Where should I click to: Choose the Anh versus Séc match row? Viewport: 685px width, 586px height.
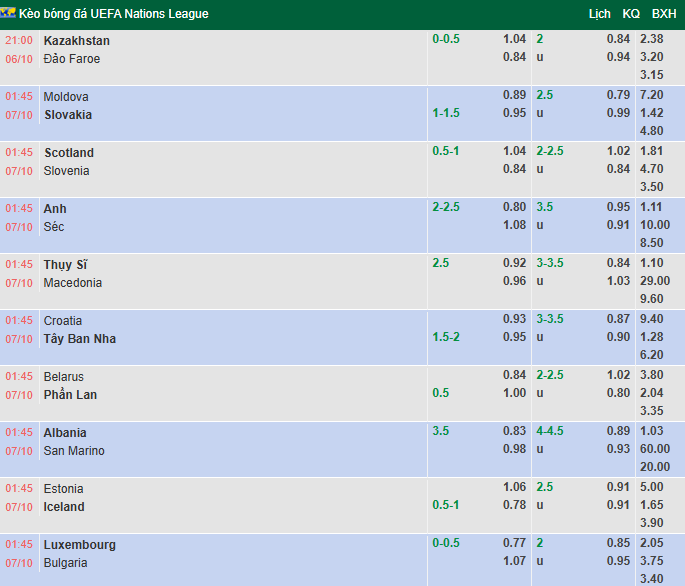click(342, 225)
